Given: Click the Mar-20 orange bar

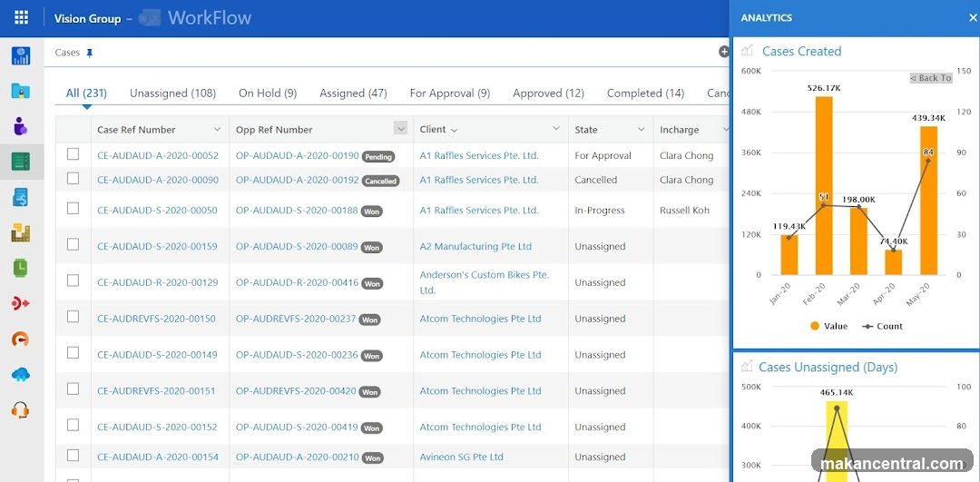Looking at the screenshot, I should pyautogui.click(x=858, y=241).
